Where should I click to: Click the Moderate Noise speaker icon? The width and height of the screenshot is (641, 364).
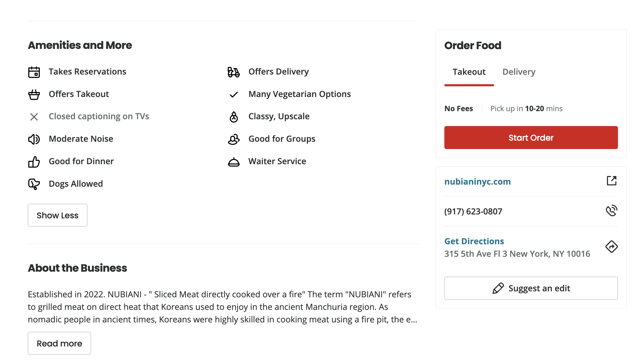[34, 139]
